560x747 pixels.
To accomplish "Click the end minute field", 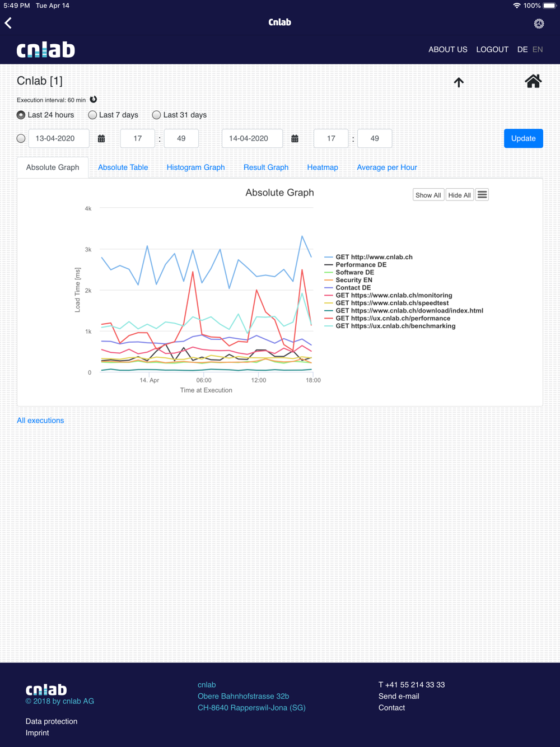I will click(375, 138).
